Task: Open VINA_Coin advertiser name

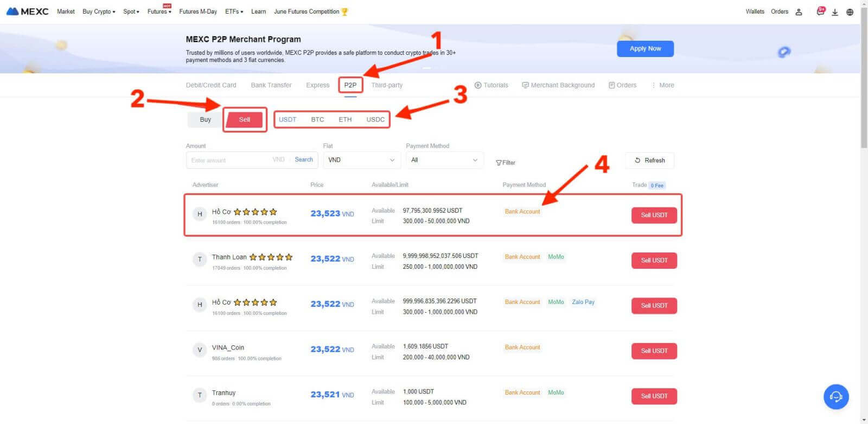Action: point(228,347)
